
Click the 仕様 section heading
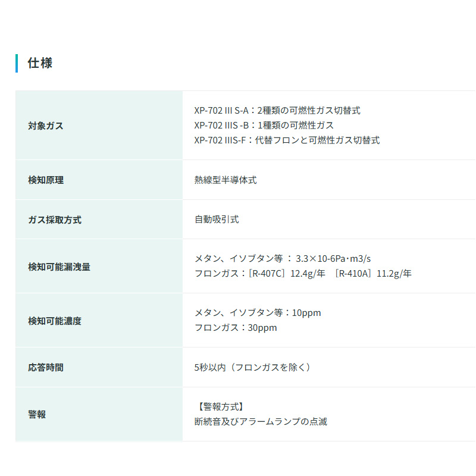click(x=40, y=63)
